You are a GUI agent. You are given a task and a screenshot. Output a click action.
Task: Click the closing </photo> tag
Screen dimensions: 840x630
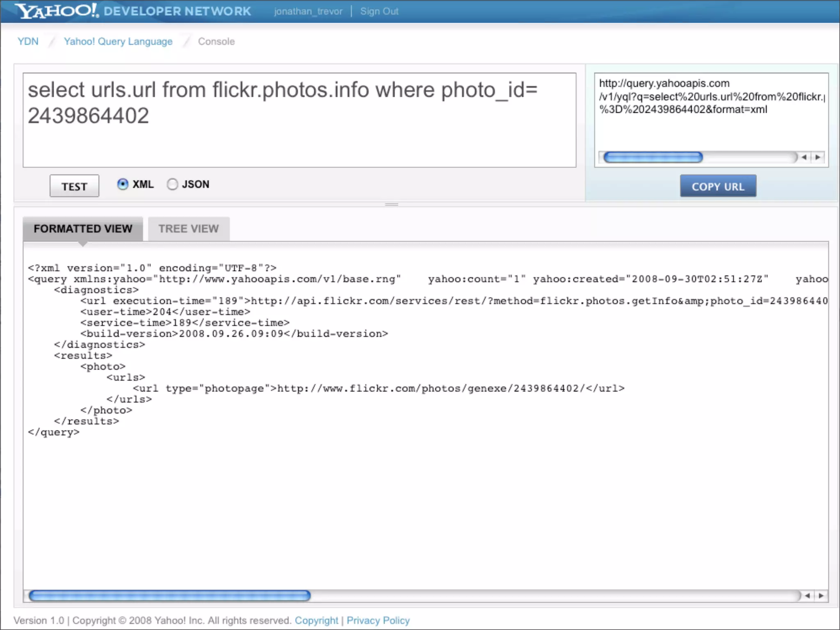[106, 410]
